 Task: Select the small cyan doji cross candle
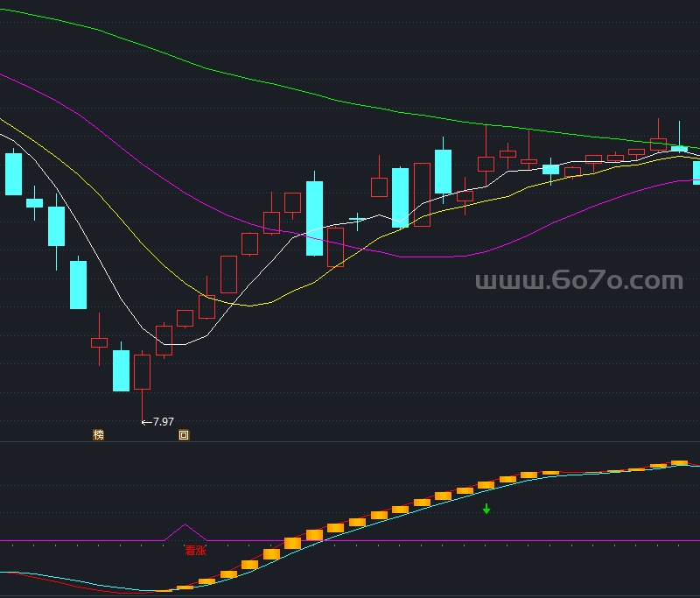(x=357, y=218)
